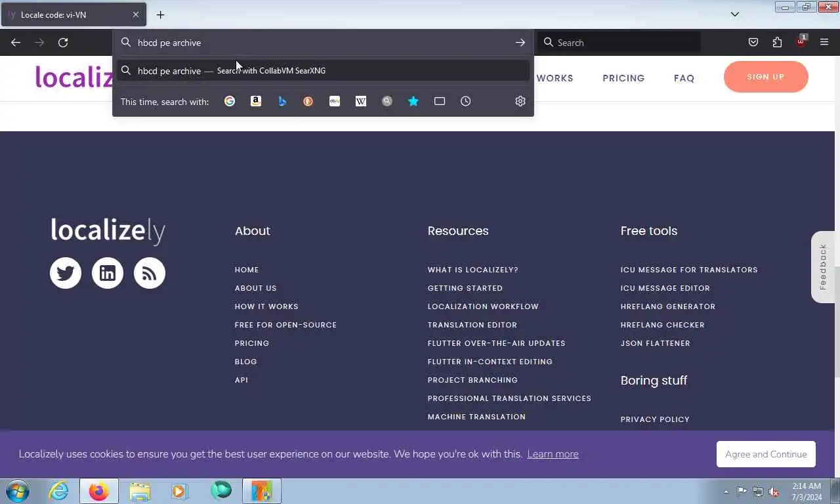
Task: Open the API footer link
Action: click(241, 380)
